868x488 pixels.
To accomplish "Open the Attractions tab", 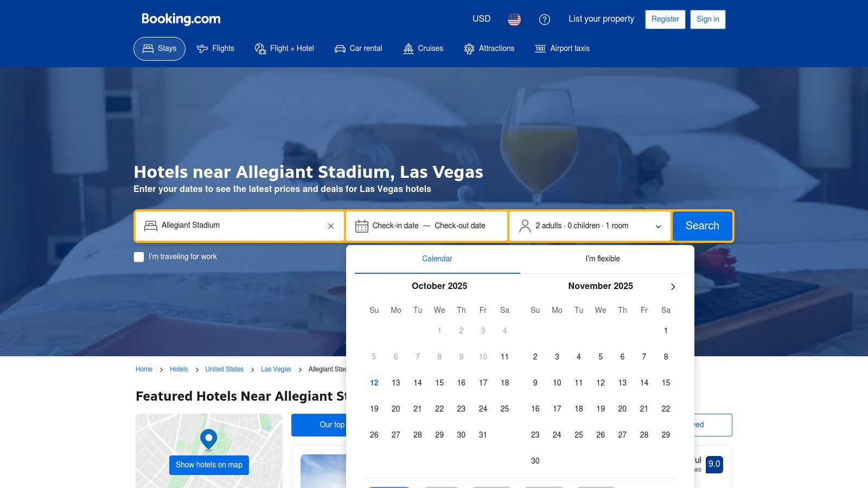I will (x=489, y=49).
